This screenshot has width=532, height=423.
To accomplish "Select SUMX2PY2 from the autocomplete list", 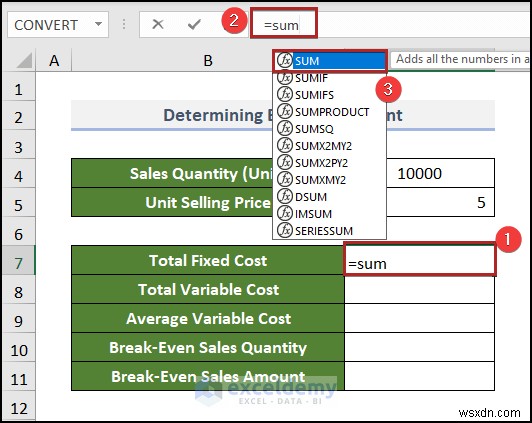I will point(329,162).
